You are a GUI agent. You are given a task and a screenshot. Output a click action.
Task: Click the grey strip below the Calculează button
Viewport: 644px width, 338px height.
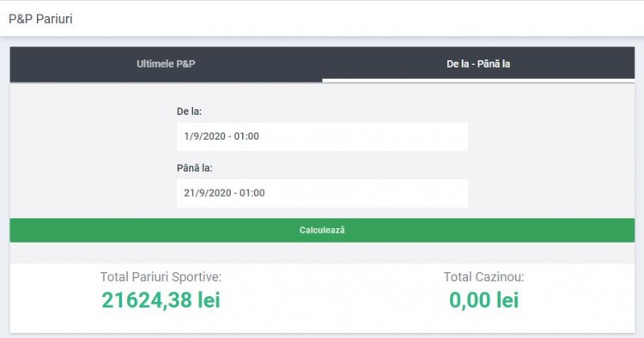[x=322, y=252]
